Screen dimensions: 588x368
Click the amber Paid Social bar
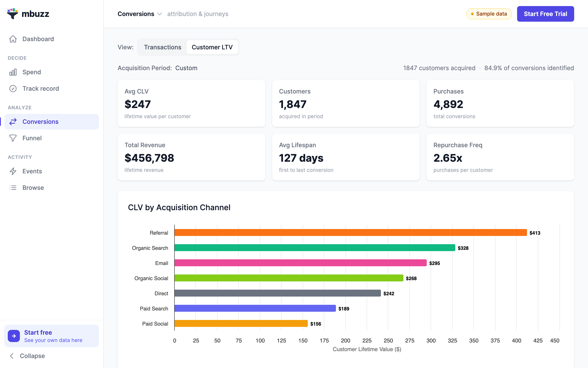pos(241,323)
